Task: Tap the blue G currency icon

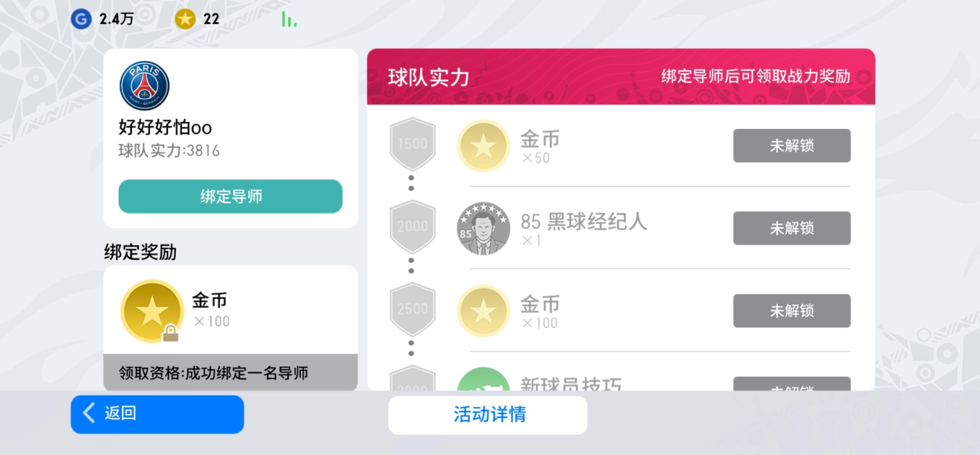Action: 81,19
